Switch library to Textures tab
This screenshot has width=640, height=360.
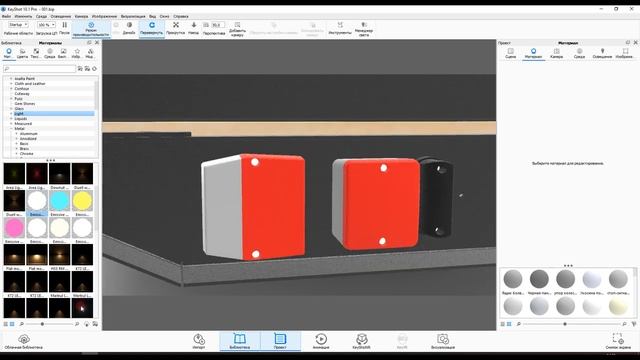coord(36,53)
